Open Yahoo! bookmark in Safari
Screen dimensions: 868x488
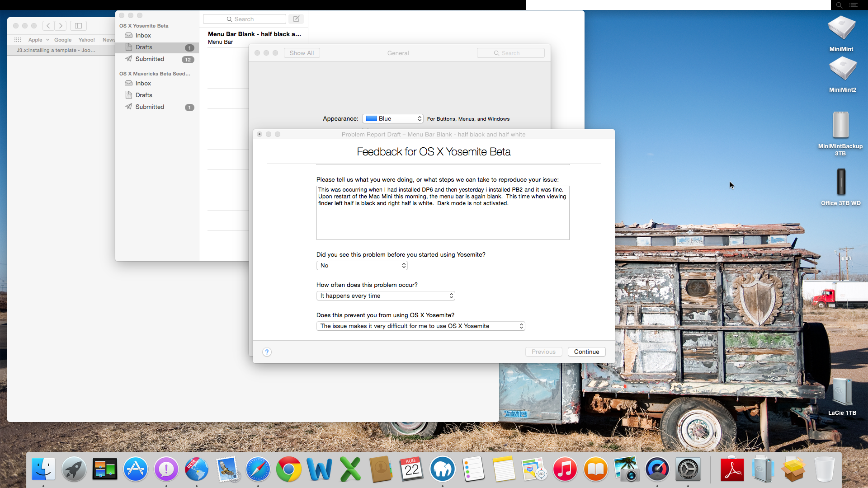coord(86,40)
